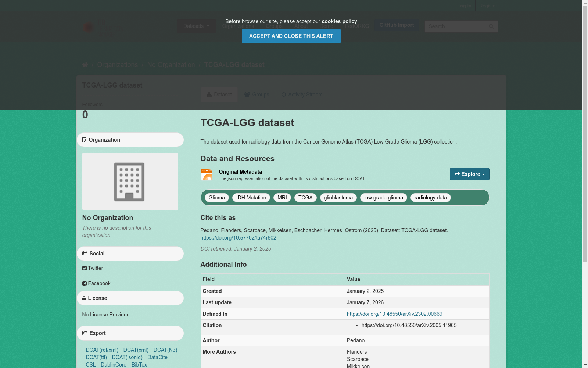Export as DublinCore
Viewport: 588px width, 368px height.
[114, 365]
